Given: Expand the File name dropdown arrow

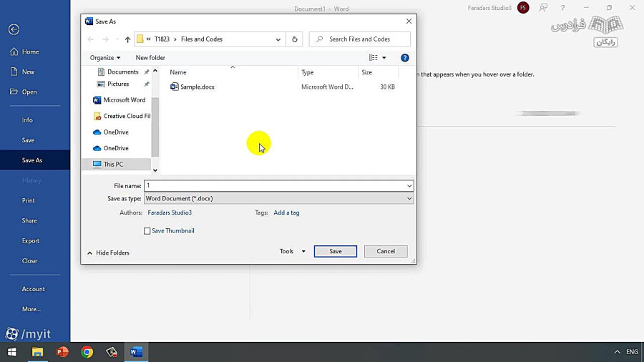Looking at the screenshot, I should [409, 186].
